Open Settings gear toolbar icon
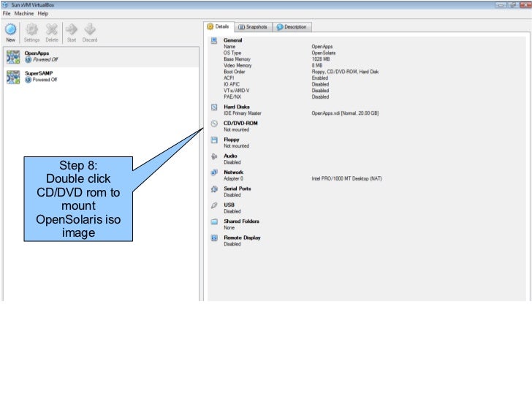 (x=31, y=29)
